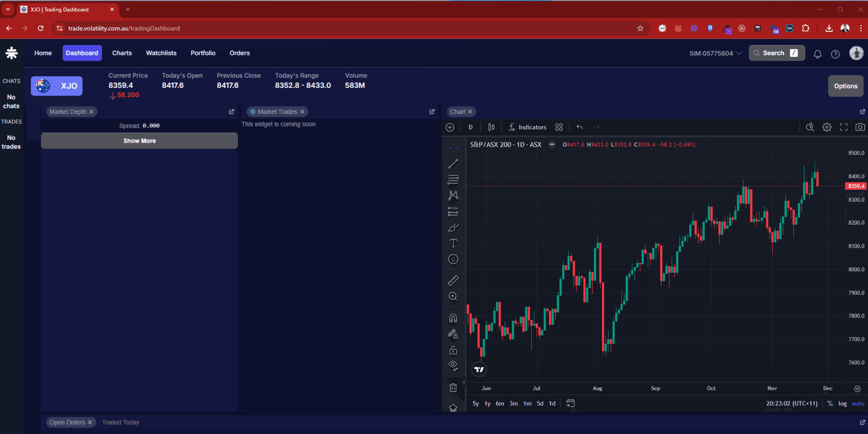
Task: Open chart settings gear
Action: 827,127
